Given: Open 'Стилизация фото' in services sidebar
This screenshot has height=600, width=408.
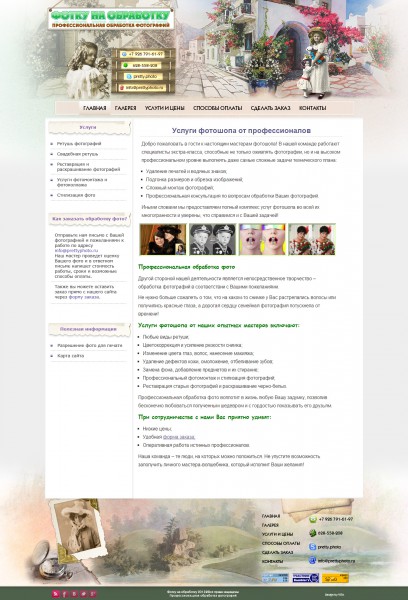Looking at the screenshot, I should [x=76, y=195].
